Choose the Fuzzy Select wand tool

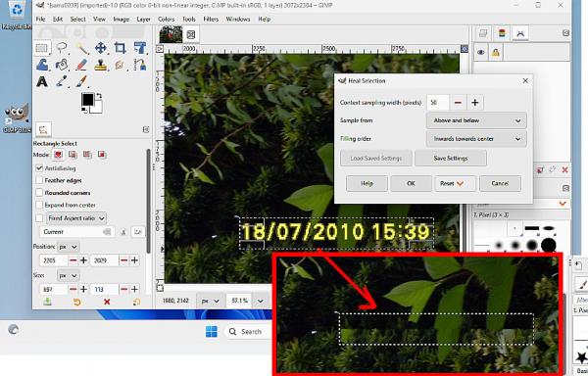tap(81, 48)
